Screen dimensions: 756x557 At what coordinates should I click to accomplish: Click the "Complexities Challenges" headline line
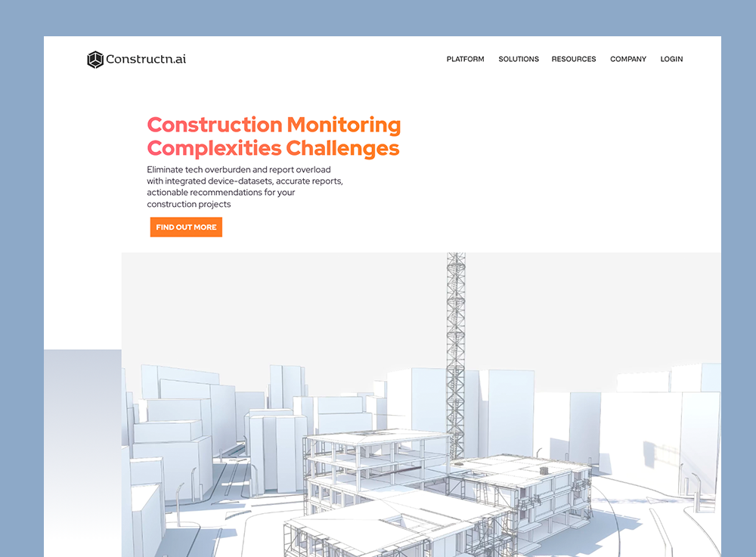(x=273, y=147)
